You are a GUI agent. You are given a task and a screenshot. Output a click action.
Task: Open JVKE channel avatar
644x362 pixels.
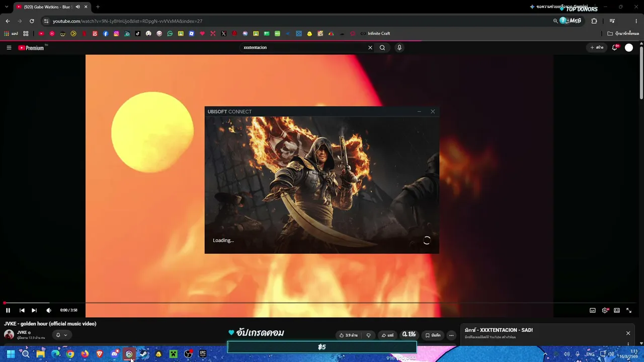pos(9,335)
